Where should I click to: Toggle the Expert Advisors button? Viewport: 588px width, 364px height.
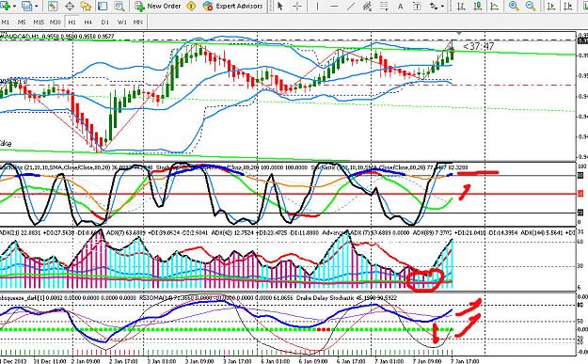(232, 6)
